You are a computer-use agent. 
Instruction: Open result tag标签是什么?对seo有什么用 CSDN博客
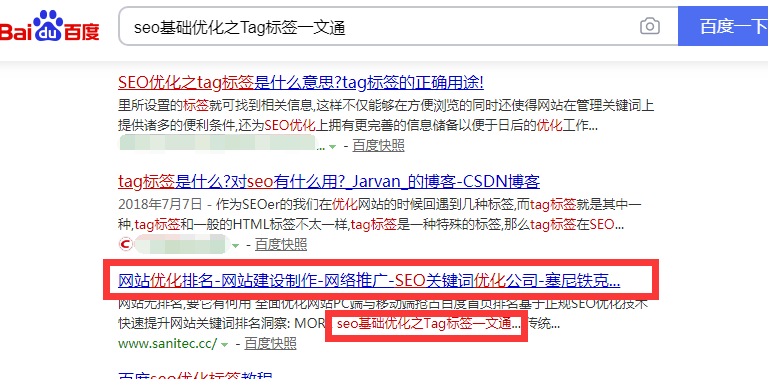tap(329, 181)
